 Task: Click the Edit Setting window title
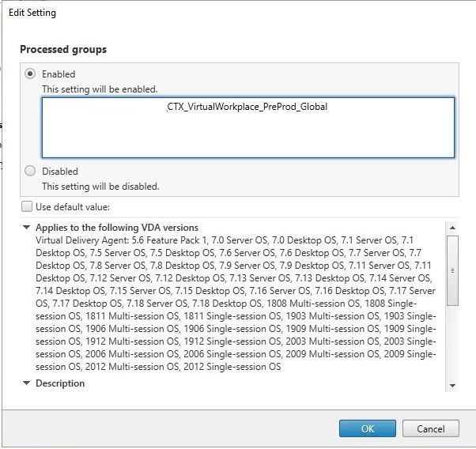click(x=32, y=13)
